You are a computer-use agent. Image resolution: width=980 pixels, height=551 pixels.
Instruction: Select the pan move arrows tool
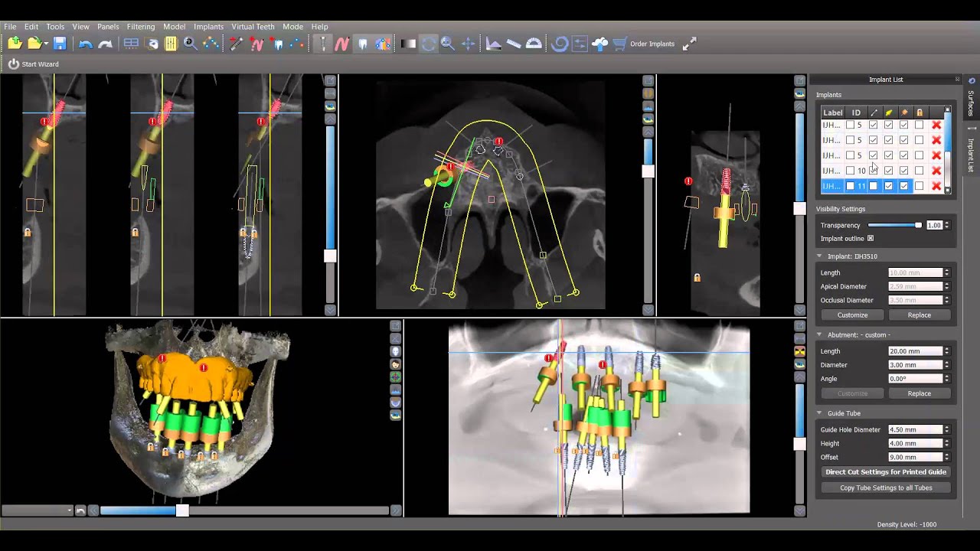[x=468, y=44]
